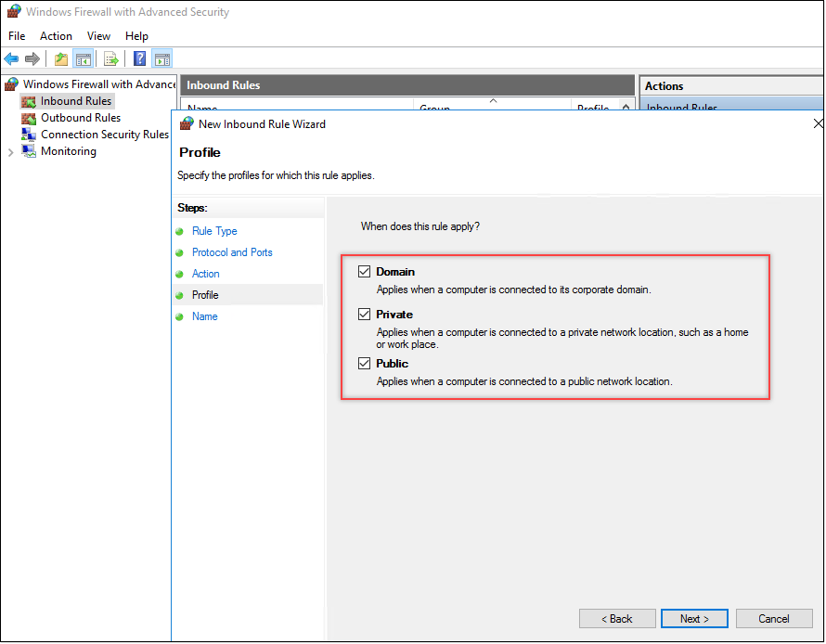Viewport: 826px width, 644px height.
Task: Click the Cancel button in wizard
Action: (x=773, y=619)
